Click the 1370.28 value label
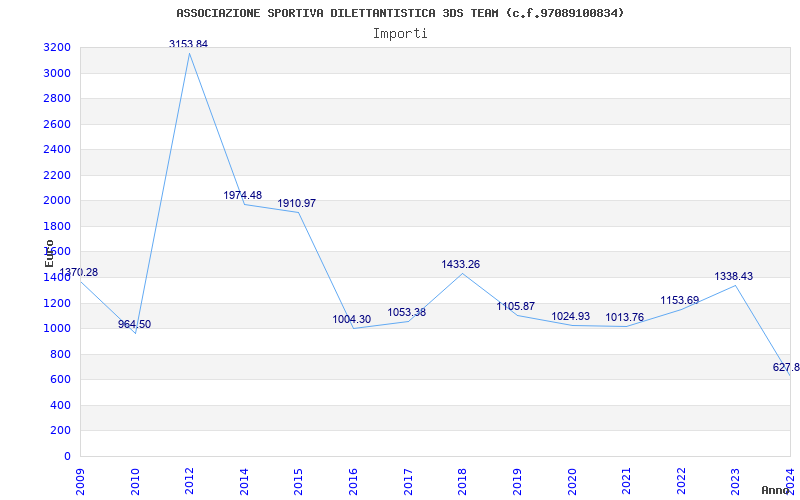 79,272
